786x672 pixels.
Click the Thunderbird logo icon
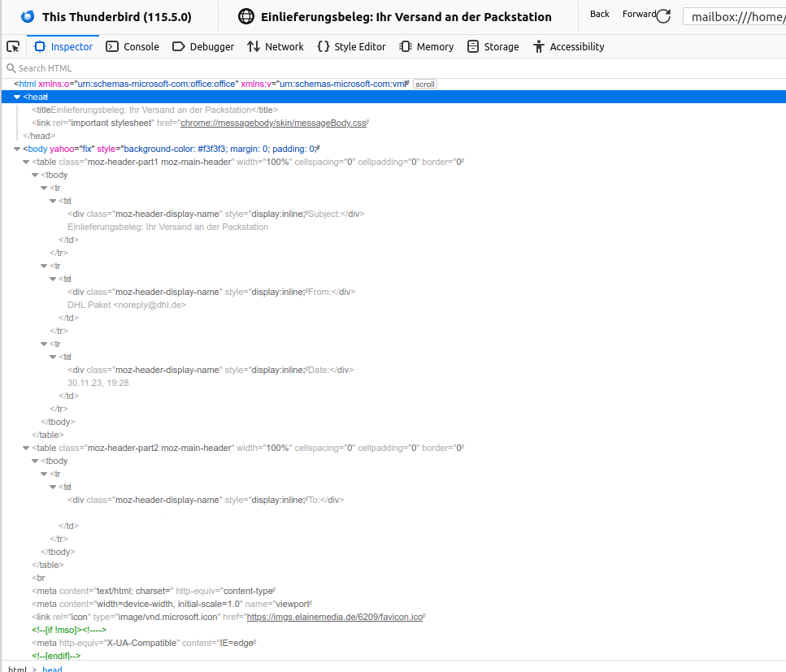click(x=28, y=16)
